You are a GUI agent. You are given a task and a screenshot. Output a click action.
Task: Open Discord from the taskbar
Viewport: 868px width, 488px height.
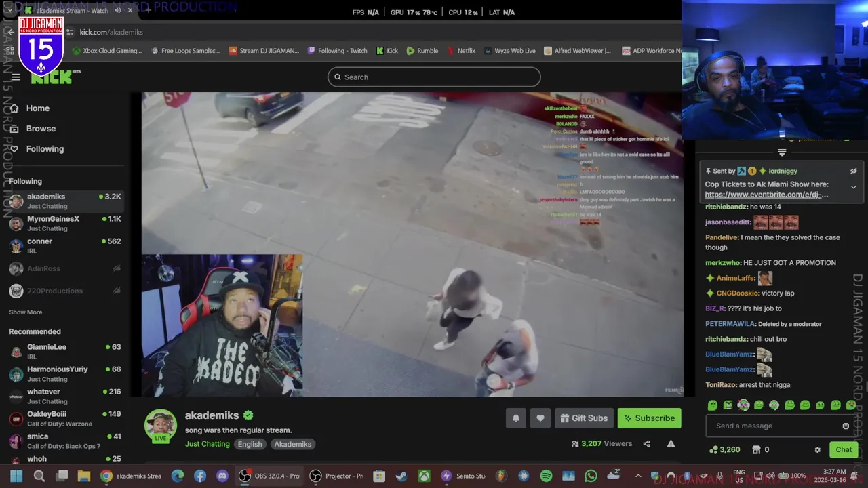coord(222,476)
